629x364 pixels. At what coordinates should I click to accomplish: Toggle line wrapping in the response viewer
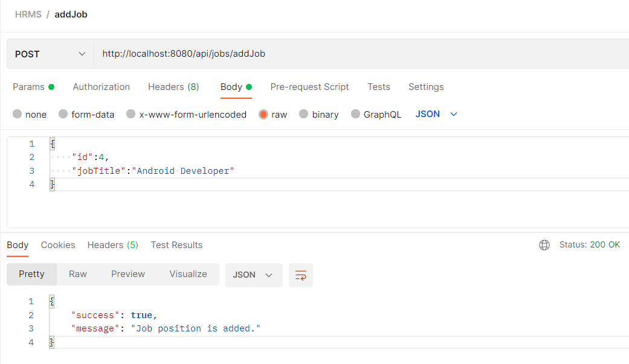coord(300,275)
